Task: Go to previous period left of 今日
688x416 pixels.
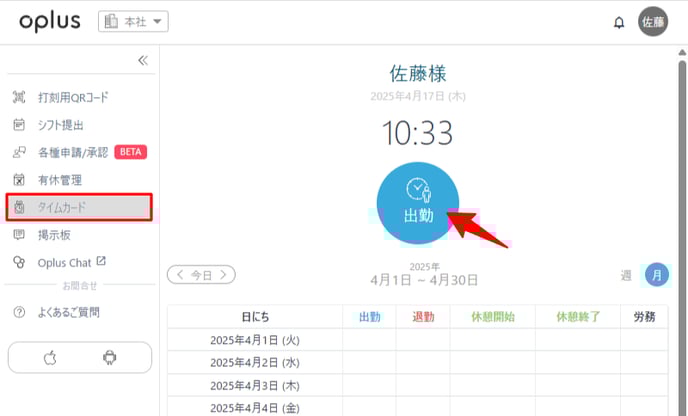Action: 179,273
